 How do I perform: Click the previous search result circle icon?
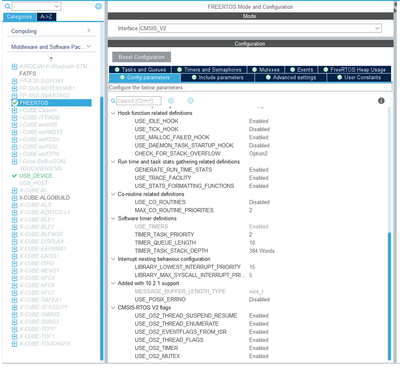(x=171, y=101)
